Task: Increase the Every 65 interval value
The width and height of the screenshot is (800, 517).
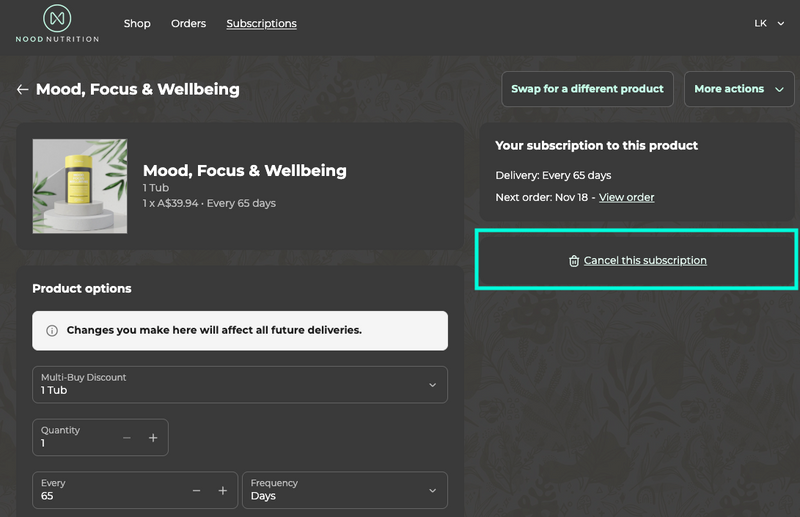Action: click(x=222, y=491)
